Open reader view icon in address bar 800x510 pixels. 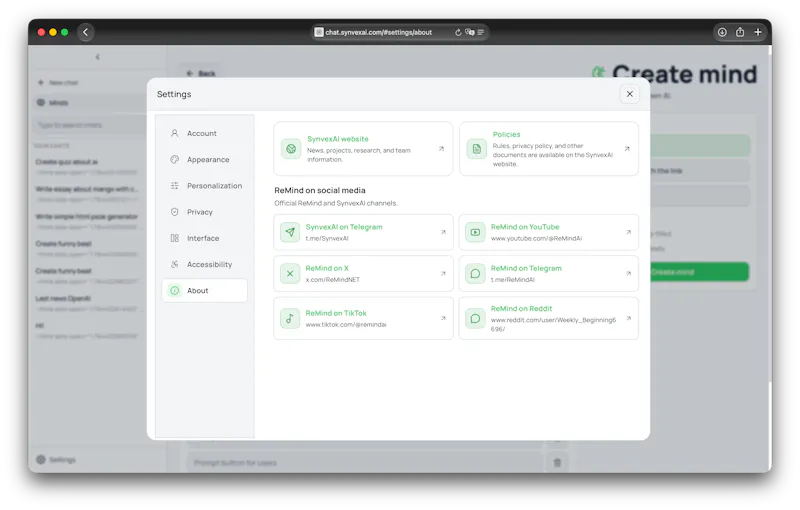point(481,32)
